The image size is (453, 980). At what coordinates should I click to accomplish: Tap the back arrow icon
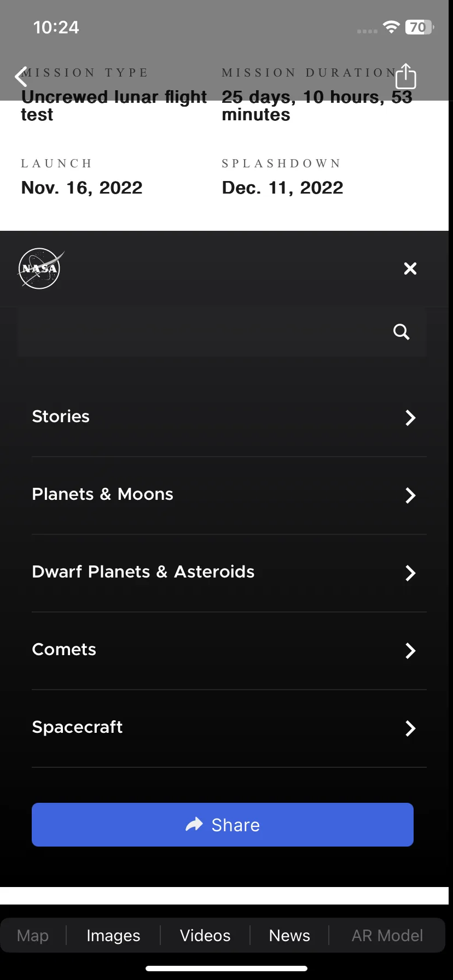point(21,77)
